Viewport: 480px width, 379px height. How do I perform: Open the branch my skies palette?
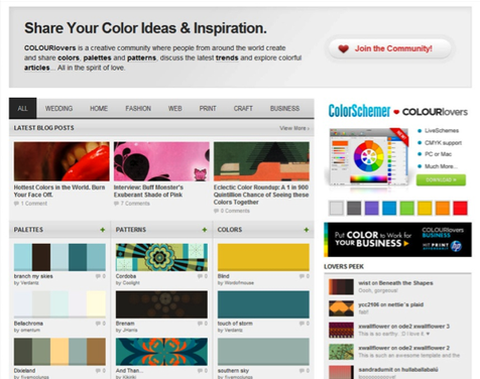(x=60, y=257)
